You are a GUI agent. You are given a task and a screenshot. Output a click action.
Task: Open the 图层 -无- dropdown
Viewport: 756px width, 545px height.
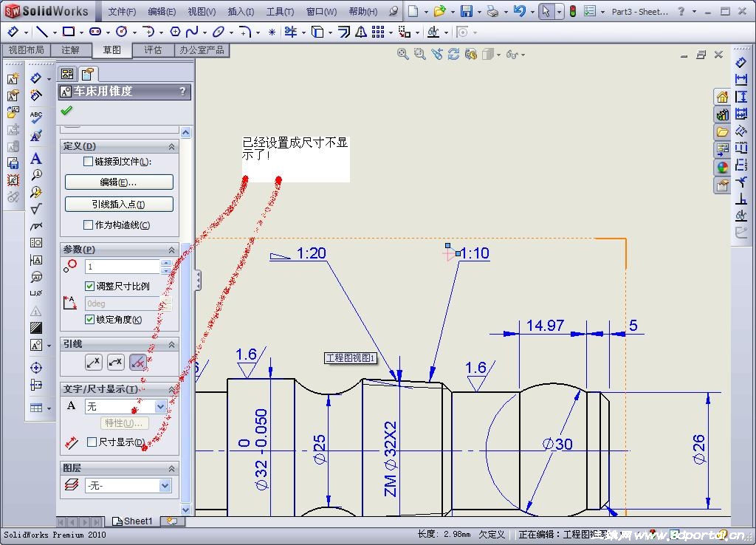click(x=165, y=486)
